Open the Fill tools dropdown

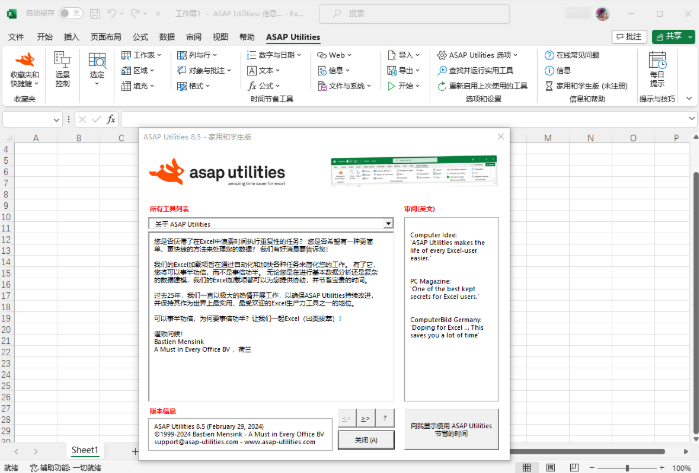[x=137, y=86]
